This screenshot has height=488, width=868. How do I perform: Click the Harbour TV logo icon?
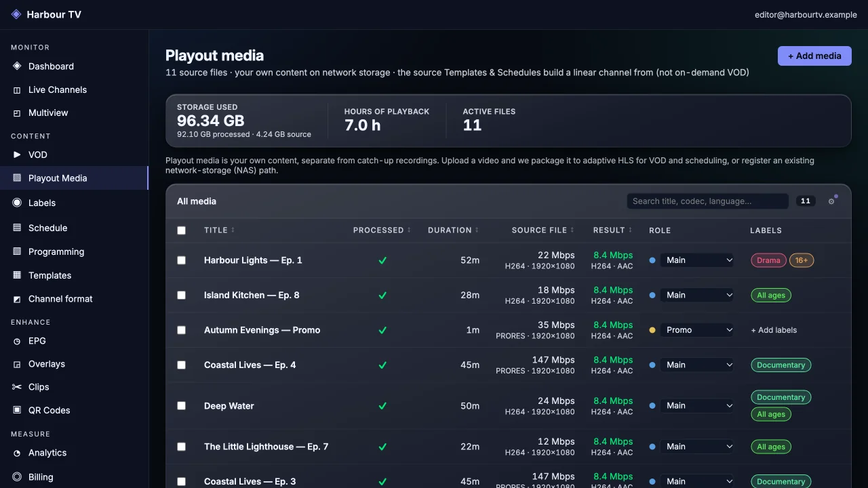pos(16,14)
